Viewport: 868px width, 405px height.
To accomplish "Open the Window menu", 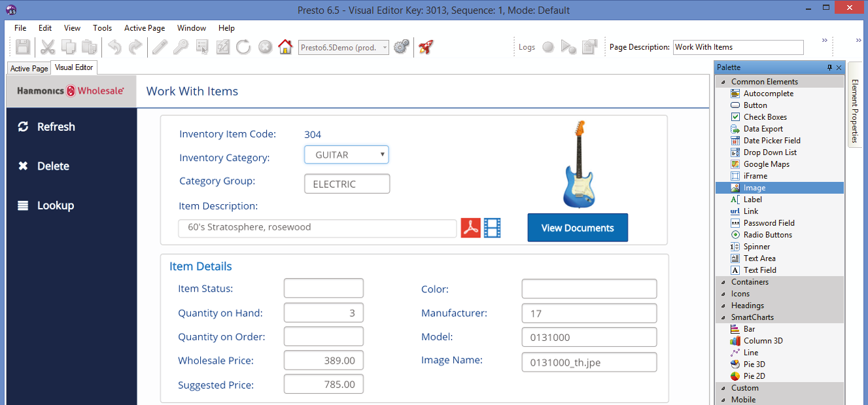I will coord(192,28).
